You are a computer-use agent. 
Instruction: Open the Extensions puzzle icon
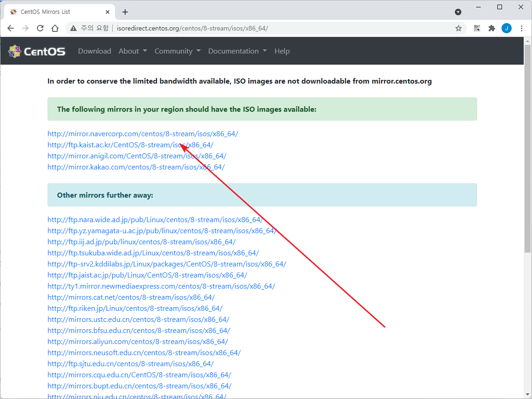[492, 29]
